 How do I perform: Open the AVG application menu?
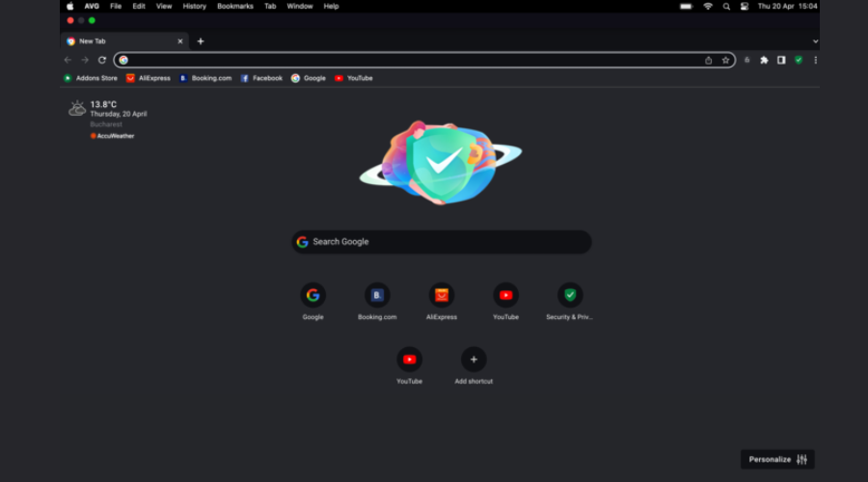(92, 6)
